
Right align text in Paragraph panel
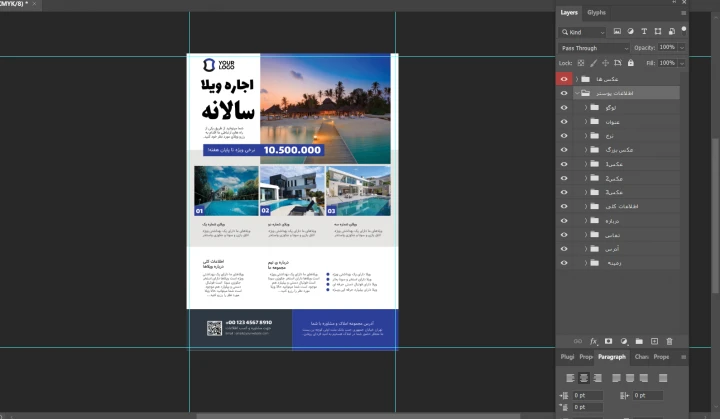[x=597, y=378]
